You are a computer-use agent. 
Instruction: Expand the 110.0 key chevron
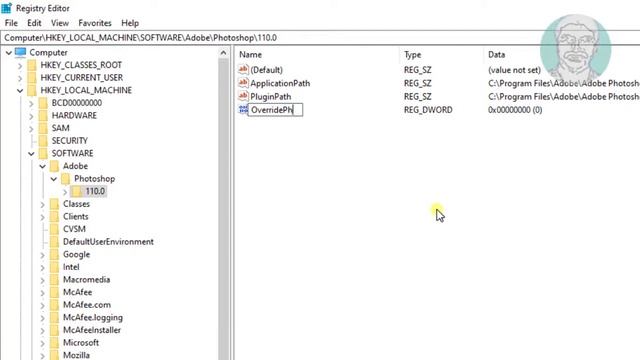point(65,192)
